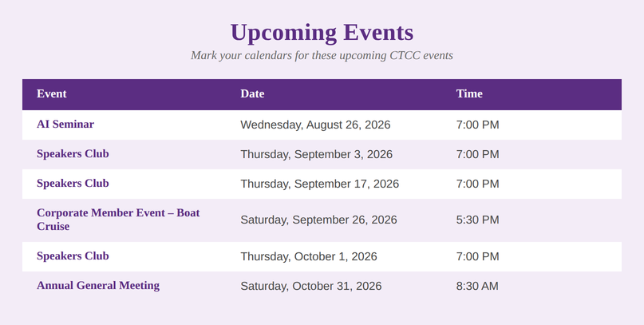This screenshot has height=325, width=644.
Task: Click the Event column header
Action: pyautogui.click(x=52, y=93)
